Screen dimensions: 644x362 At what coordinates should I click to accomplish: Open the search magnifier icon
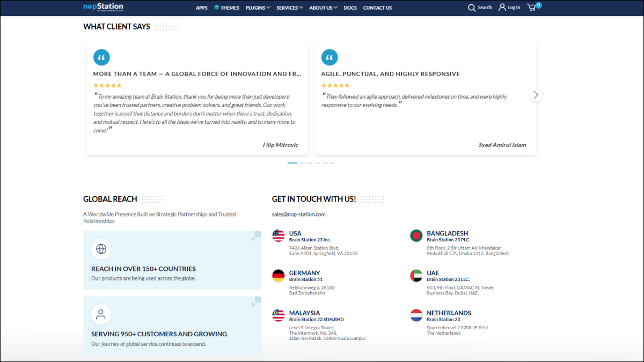(x=472, y=8)
